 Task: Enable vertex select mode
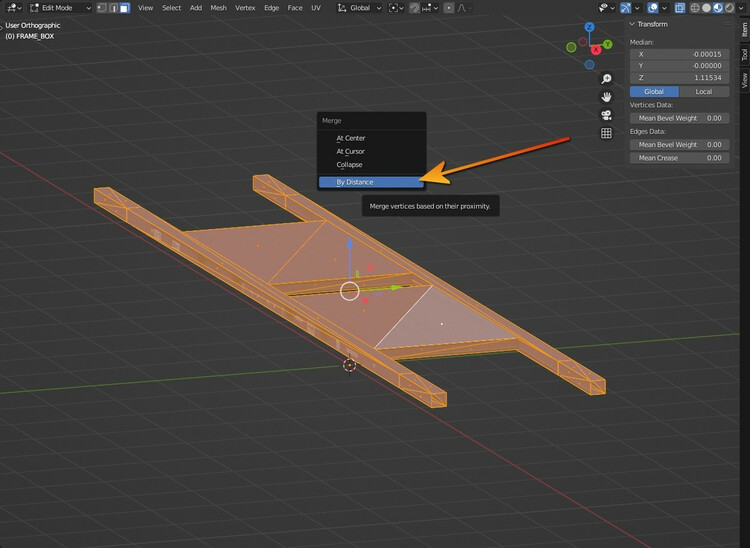(102, 8)
